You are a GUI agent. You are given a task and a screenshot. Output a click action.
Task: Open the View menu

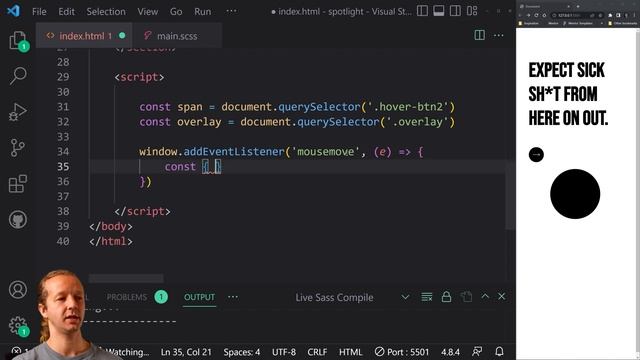coord(147,11)
